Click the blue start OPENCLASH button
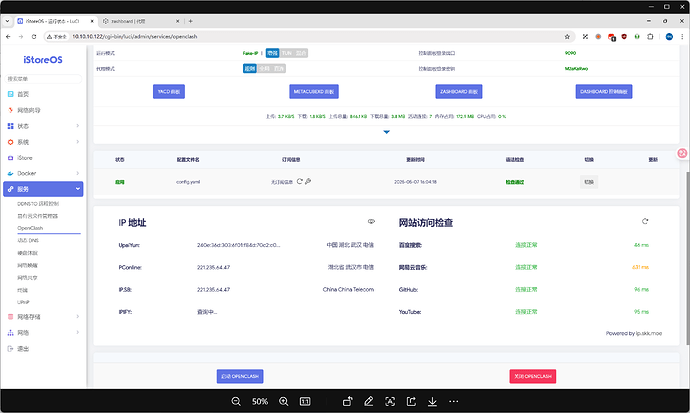This screenshot has height=413, width=690. pos(240,376)
